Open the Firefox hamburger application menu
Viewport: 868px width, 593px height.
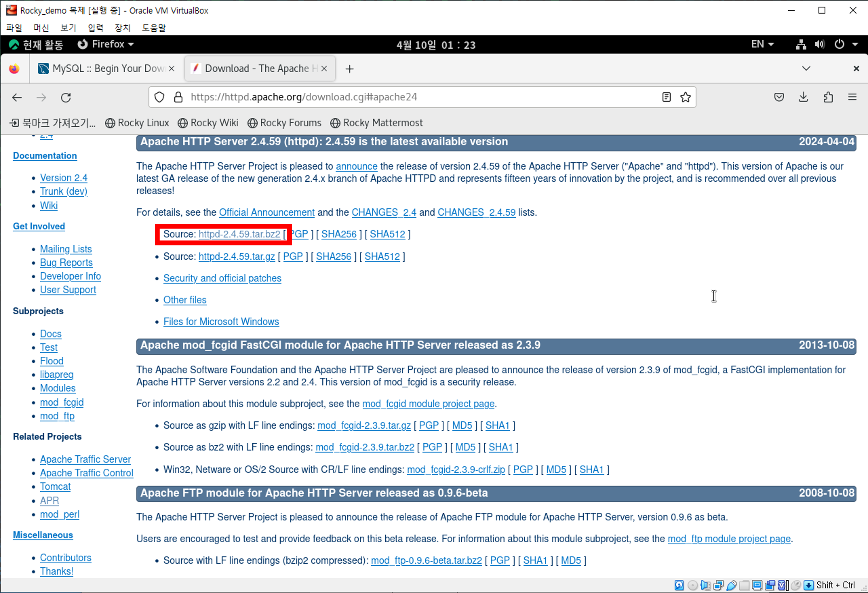(x=852, y=97)
